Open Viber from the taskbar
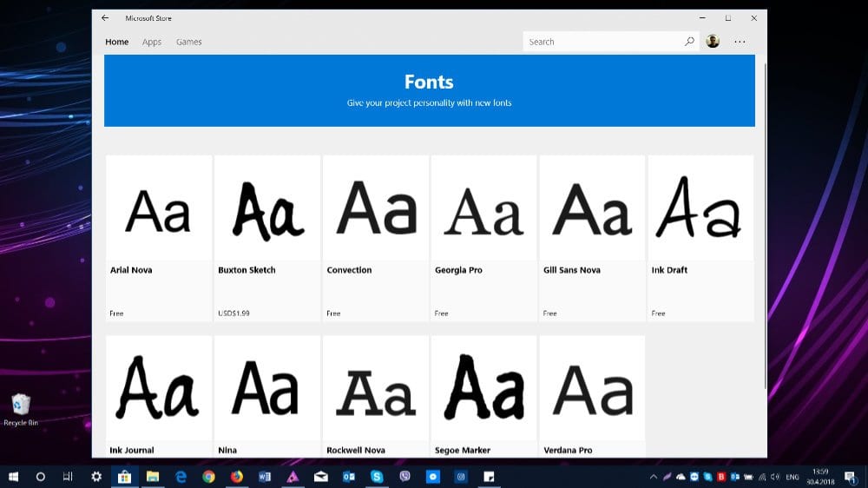This screenshot has width=868, height=488. click(x=405, y=477)
